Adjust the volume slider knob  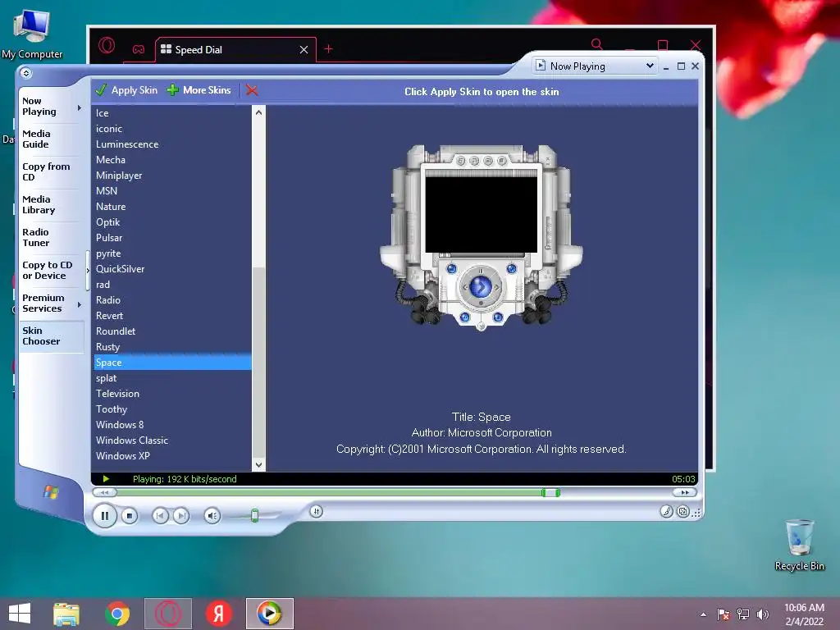255,515
